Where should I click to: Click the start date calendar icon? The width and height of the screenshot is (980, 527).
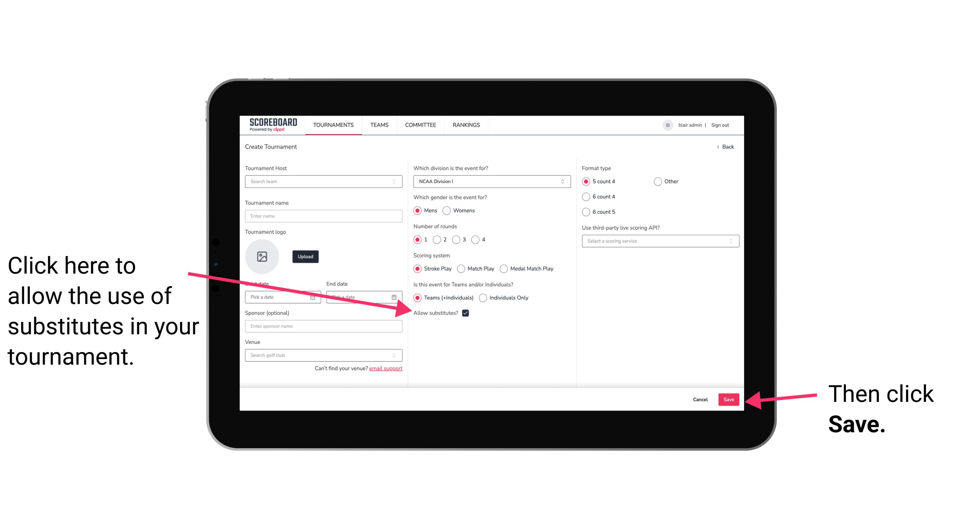313,296
